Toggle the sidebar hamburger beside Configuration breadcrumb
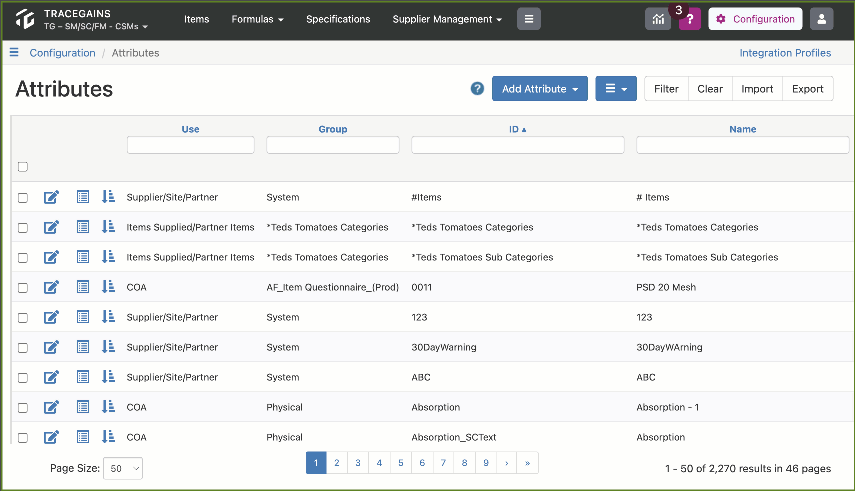This screenshot has height=491, width=855. [14, 52]
